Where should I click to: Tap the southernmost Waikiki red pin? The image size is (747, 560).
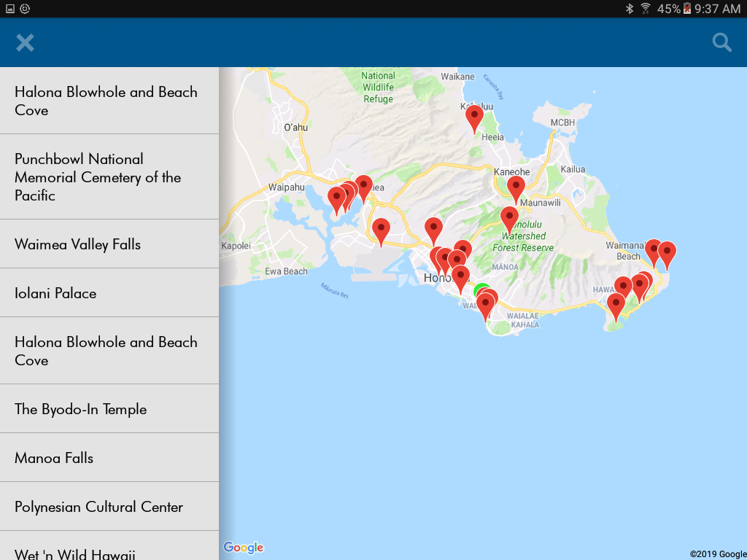(x=485, y=306)
